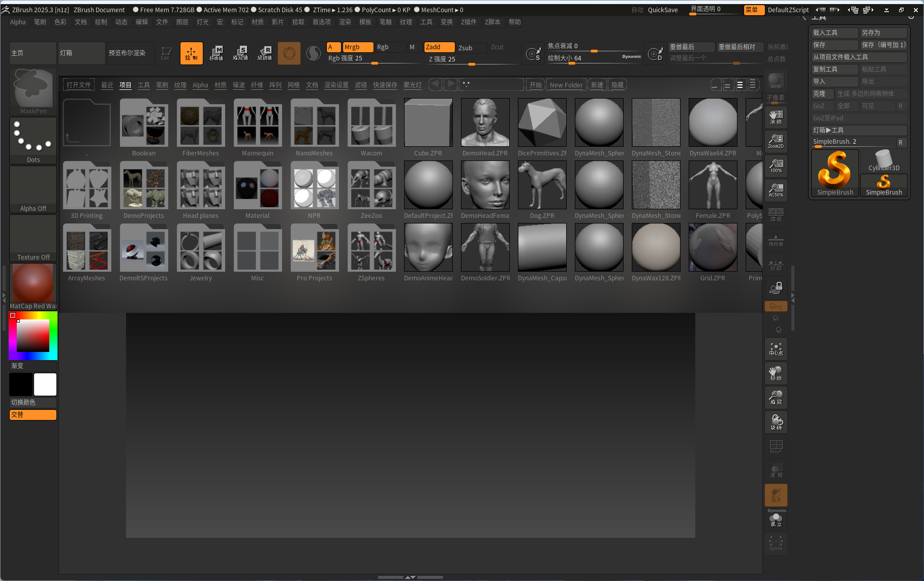This screenshot has width=924, height=581.
Task: Open the Z插件 (ZPlugin) menu
Action: click(x=469, y=22)
